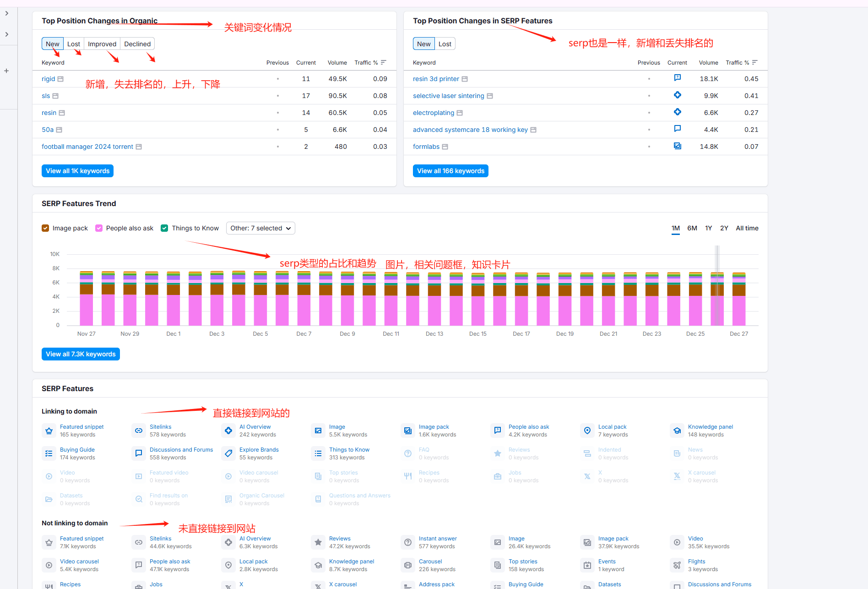Click Knowledge panel icon with 148 keywords
The width and height of the screenshot is (868, 589).
[677, 431]
